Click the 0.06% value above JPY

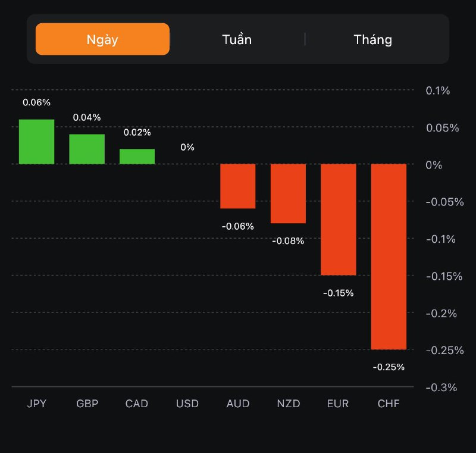[36, 102]
